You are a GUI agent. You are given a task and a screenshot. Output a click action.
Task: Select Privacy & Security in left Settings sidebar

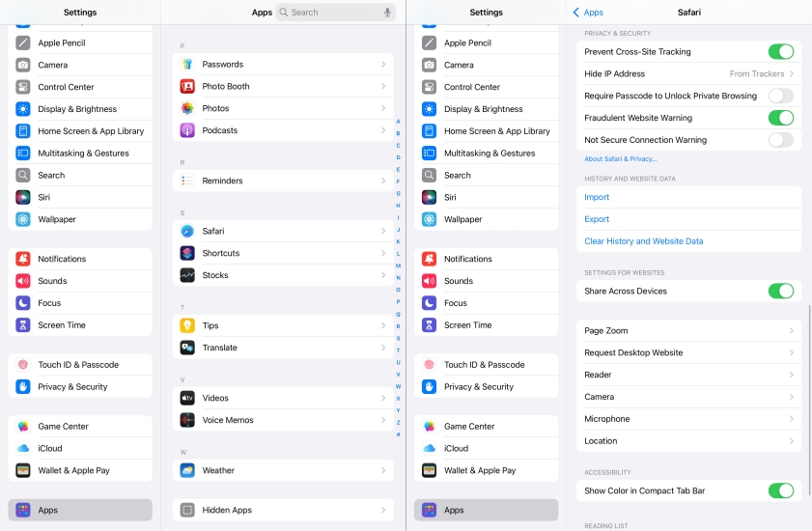pyautogui.click(x=80, y=387)
